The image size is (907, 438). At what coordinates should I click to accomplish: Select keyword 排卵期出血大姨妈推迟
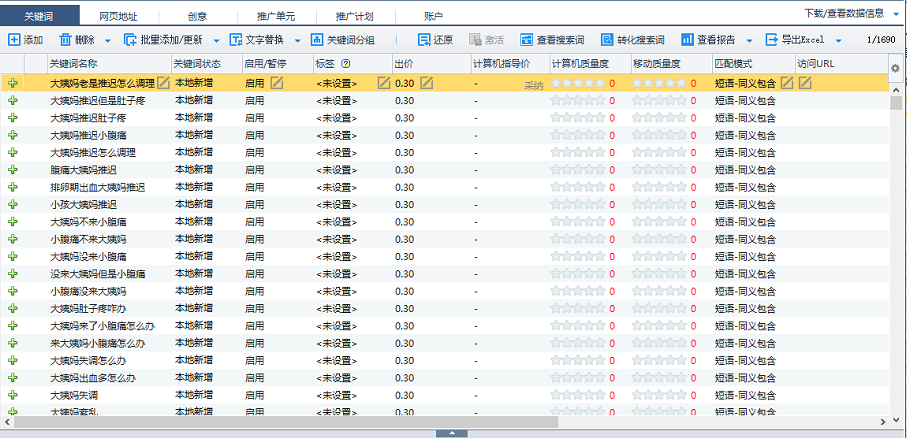click(x=97, y=187)
